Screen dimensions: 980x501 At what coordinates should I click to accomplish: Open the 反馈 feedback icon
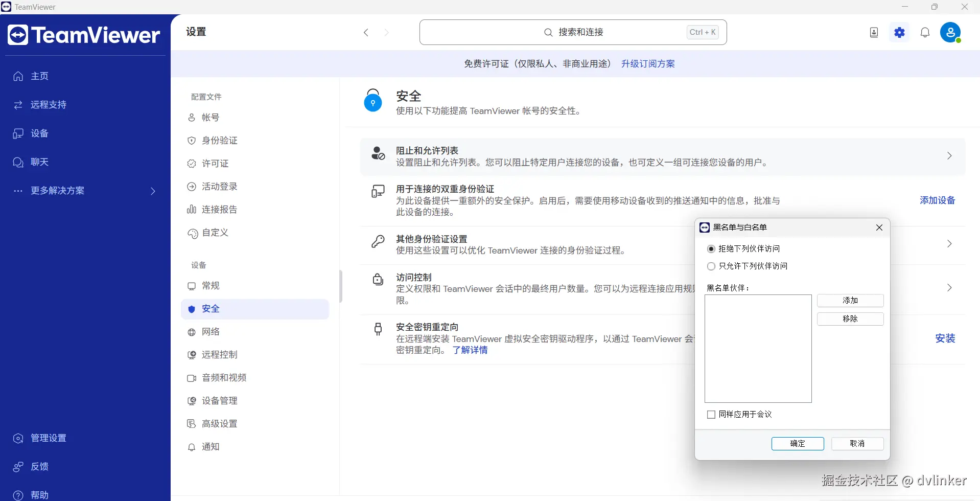[18, 467]
